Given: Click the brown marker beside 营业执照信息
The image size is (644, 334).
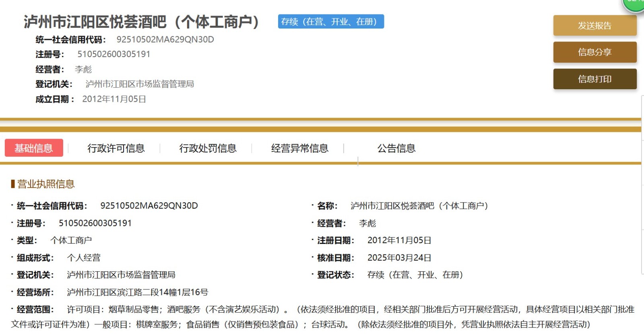Looking at the screenshot, I should (x=13, y=184).
